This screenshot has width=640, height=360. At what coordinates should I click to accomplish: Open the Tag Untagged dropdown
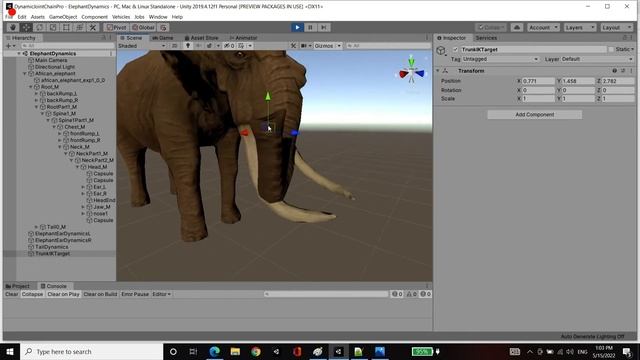[500, 59]
